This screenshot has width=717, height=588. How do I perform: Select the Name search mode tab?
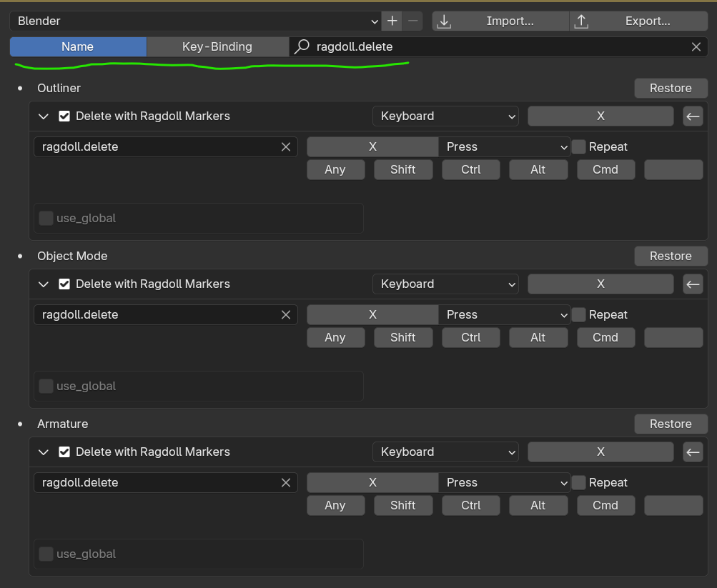click(78, 46)
